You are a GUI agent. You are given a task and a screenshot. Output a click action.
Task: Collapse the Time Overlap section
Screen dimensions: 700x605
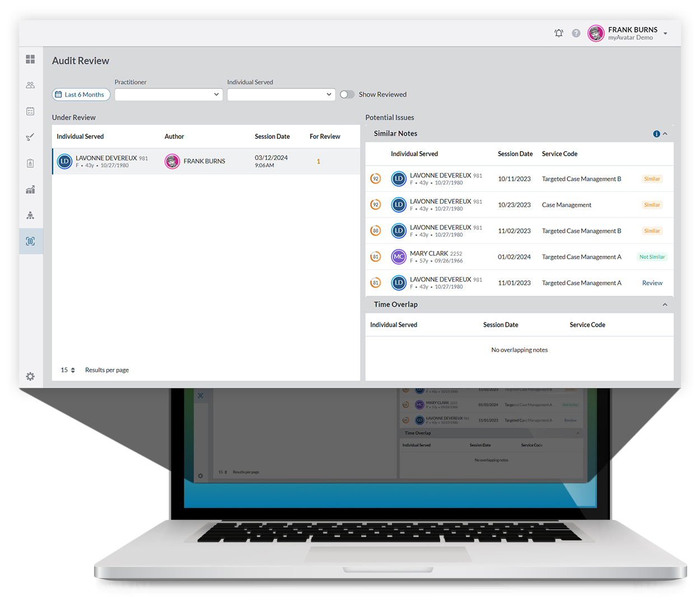click(665, 304)
